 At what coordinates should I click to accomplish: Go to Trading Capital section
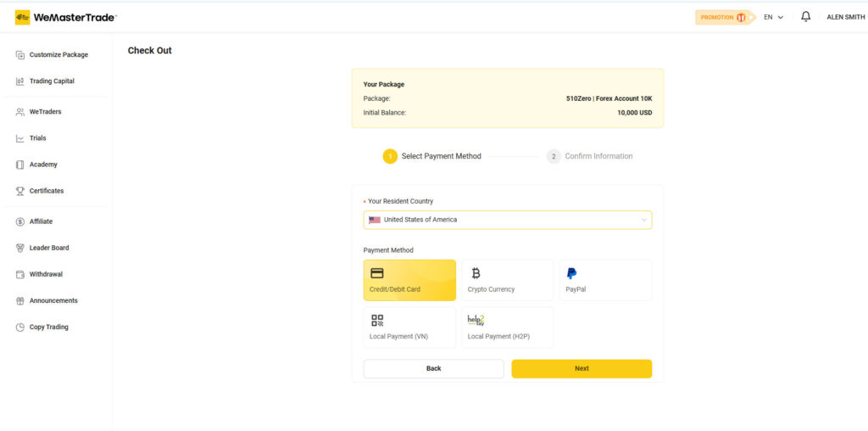51,81
